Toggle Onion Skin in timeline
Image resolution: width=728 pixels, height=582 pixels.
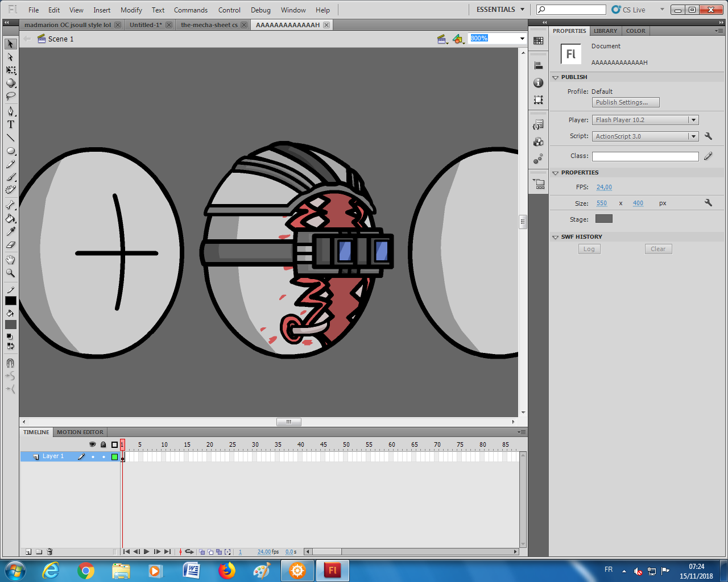click(x=202, y=552)
